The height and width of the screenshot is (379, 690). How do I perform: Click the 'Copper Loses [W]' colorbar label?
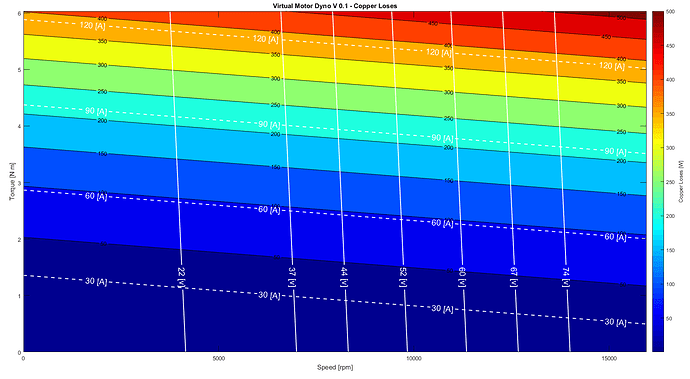pos(681,181)
